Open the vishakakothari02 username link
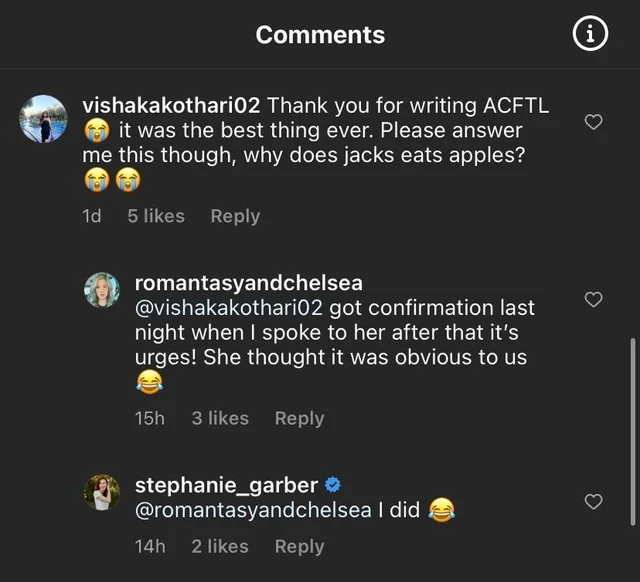Image resolution: width=640 pixels, height=582 pixels. [x=171, y=105]
